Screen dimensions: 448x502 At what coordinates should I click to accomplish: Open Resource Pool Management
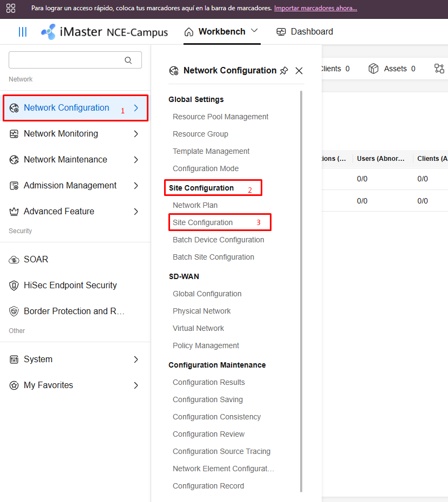220,117
